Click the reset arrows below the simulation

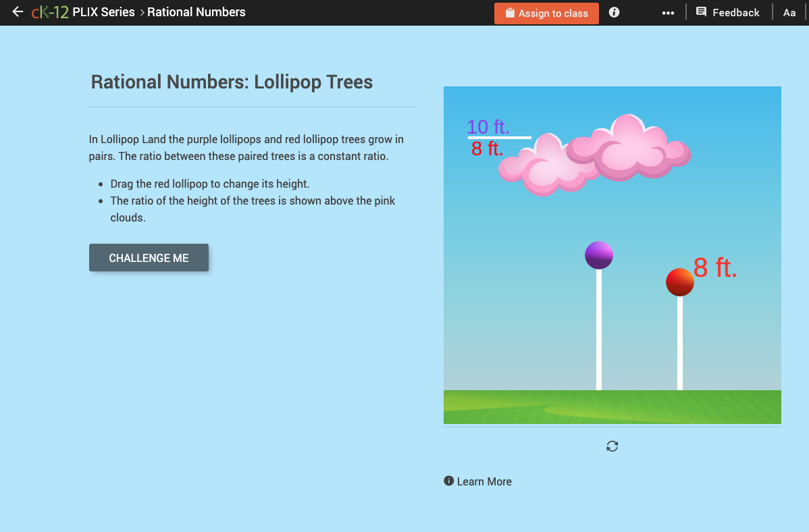point(612,446)
